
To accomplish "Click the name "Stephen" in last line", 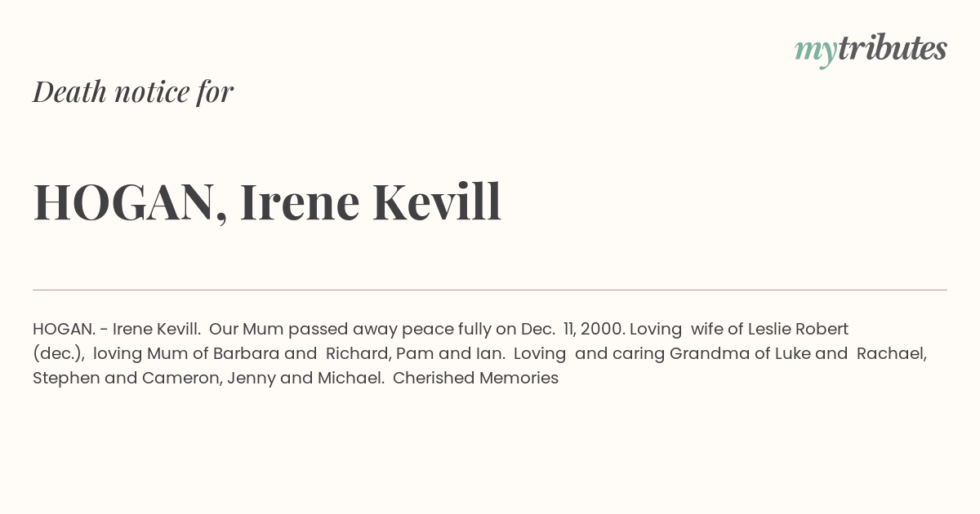I will coord(66,379).
